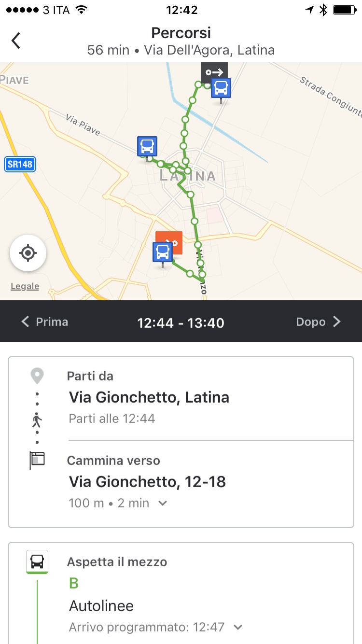The height and width of the screenshot is (644, 362).
Task: Tap the northern bus stop marker
Action: pos(221,88)
